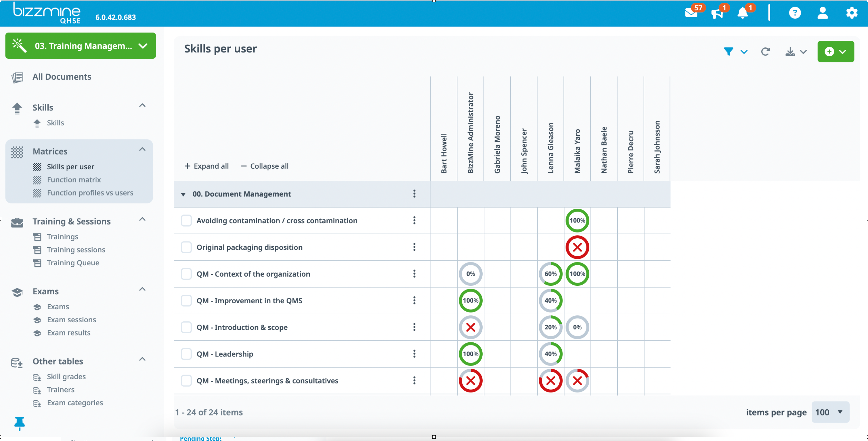Screen dimensions: 868x441
Task: Open three-dot menu for QM - Introduction & scope
Action: pos(414,327)
